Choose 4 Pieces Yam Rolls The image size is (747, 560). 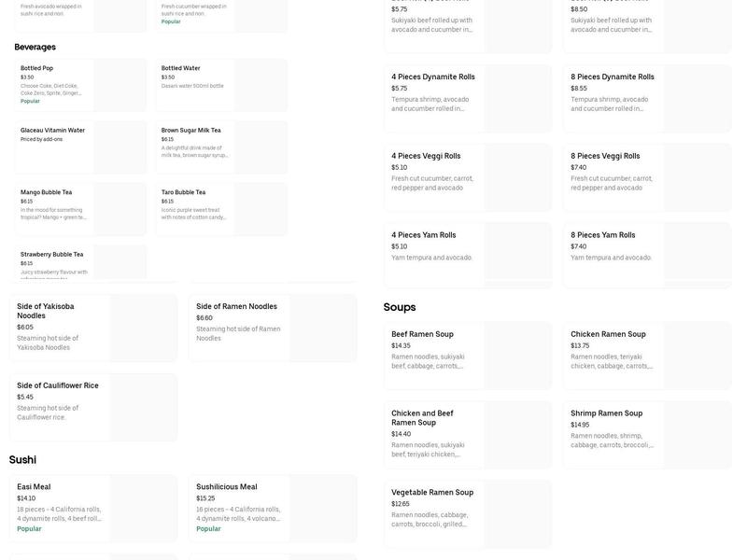click(x=468, y=250)
